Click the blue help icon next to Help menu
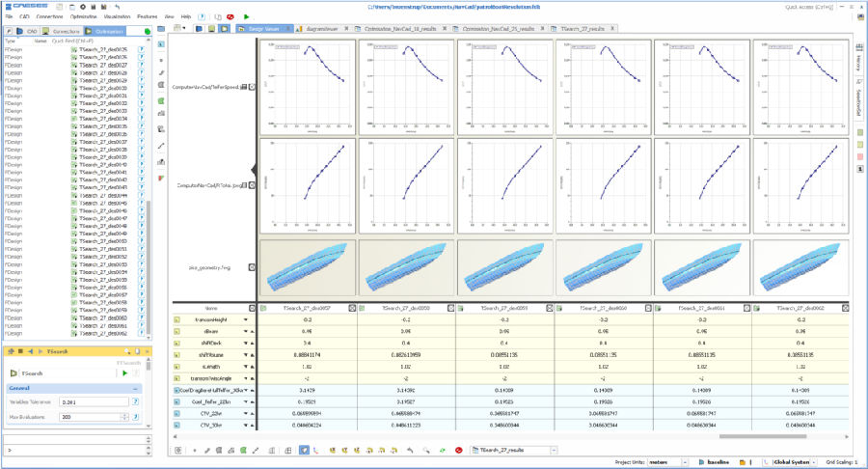Screen dimensions: 868x469 202,16
